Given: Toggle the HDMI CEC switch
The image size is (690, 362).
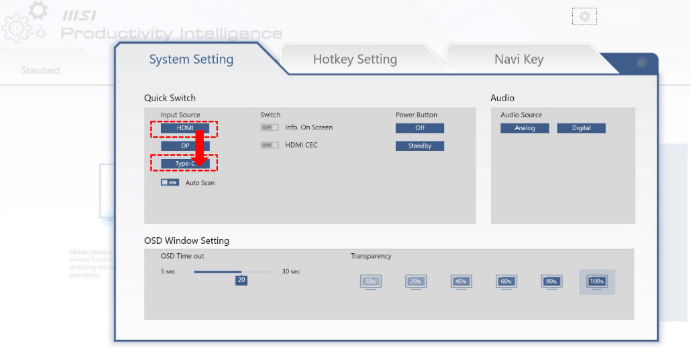Looking at the screenshot, I should click(x=269, y=145).
